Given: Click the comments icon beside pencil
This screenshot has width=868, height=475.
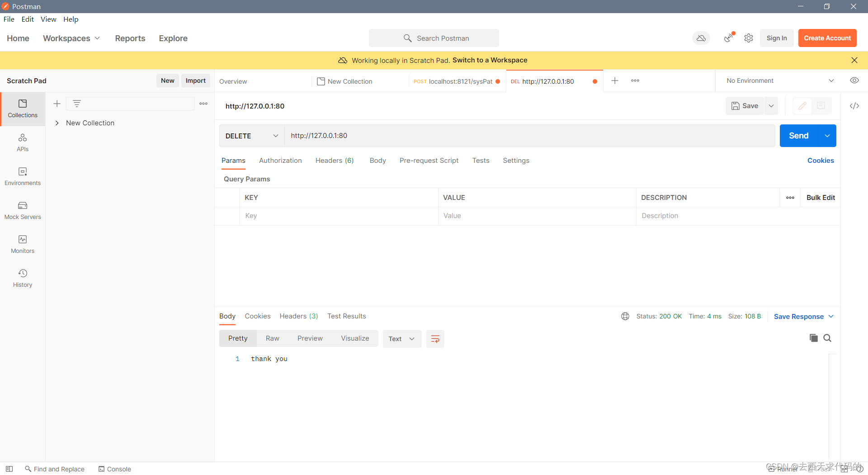Looking at the screenshot, I should (821, 106).
